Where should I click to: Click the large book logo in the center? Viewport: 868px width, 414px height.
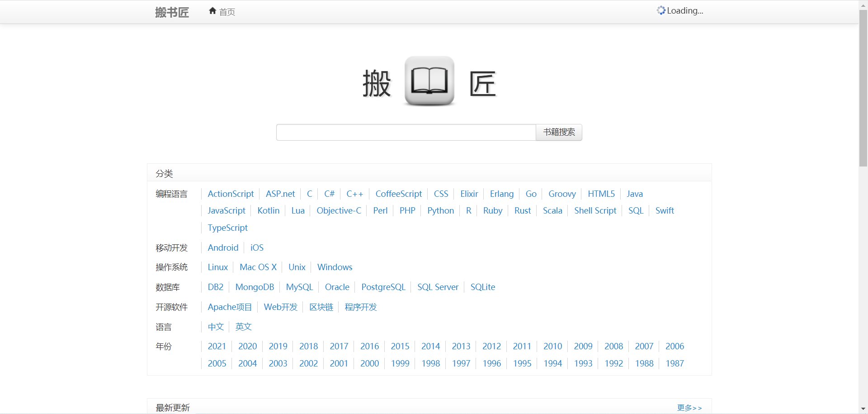[x=429, y=81]
